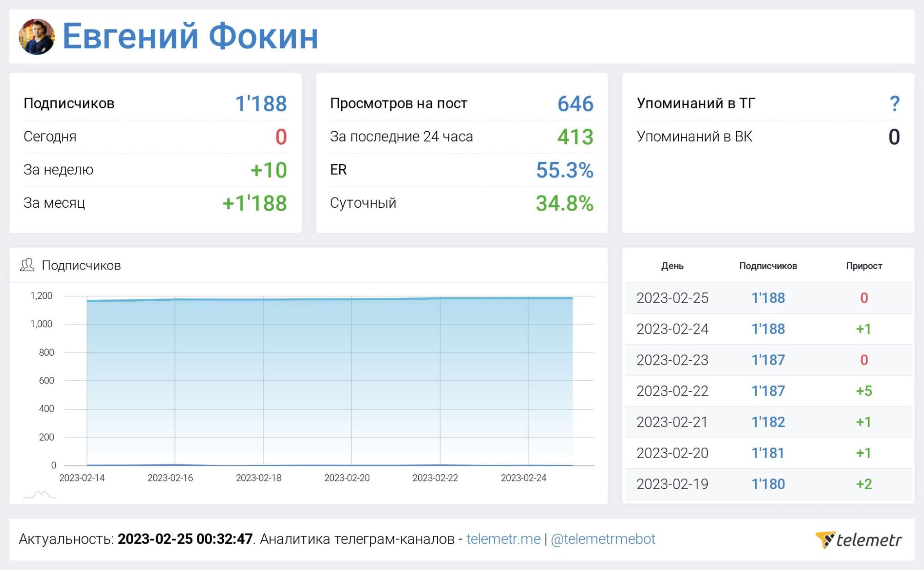Click the Упоминаний в ТГ label
The image size is (924, 570).
click(x=696, y=103)
